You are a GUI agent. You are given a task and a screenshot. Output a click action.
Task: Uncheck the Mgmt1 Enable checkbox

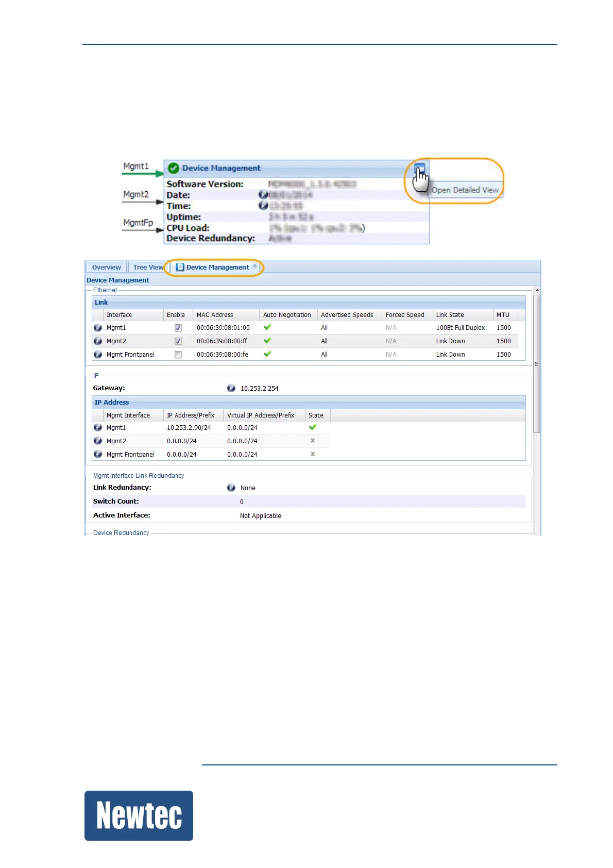point(178,328)
